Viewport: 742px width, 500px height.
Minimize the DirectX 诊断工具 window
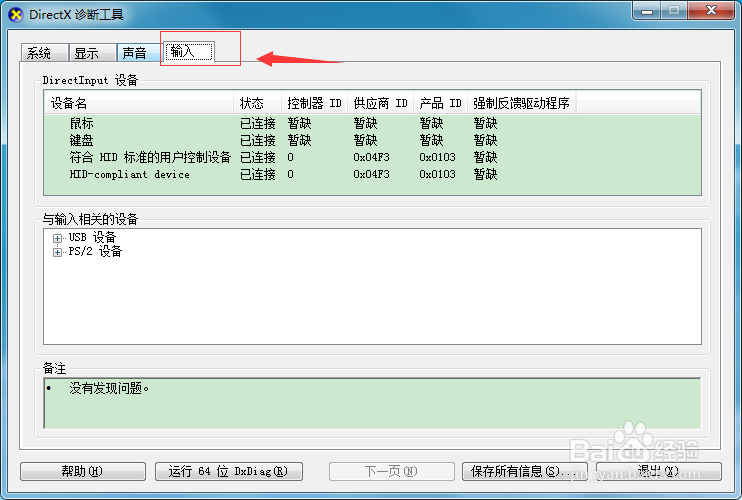647,10
